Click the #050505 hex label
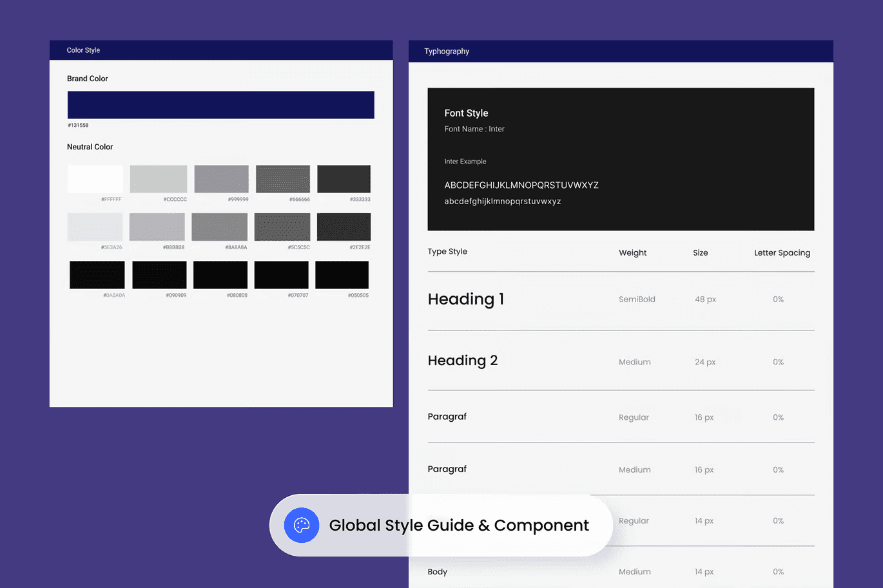This screenshot has width=883, height=588. (358, 296)
